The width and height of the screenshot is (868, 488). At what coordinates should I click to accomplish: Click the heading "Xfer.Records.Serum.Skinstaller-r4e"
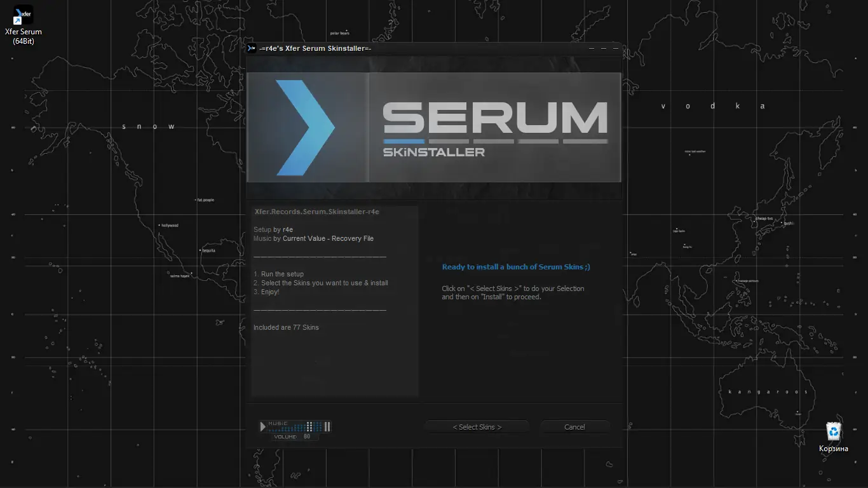(316, 212)
